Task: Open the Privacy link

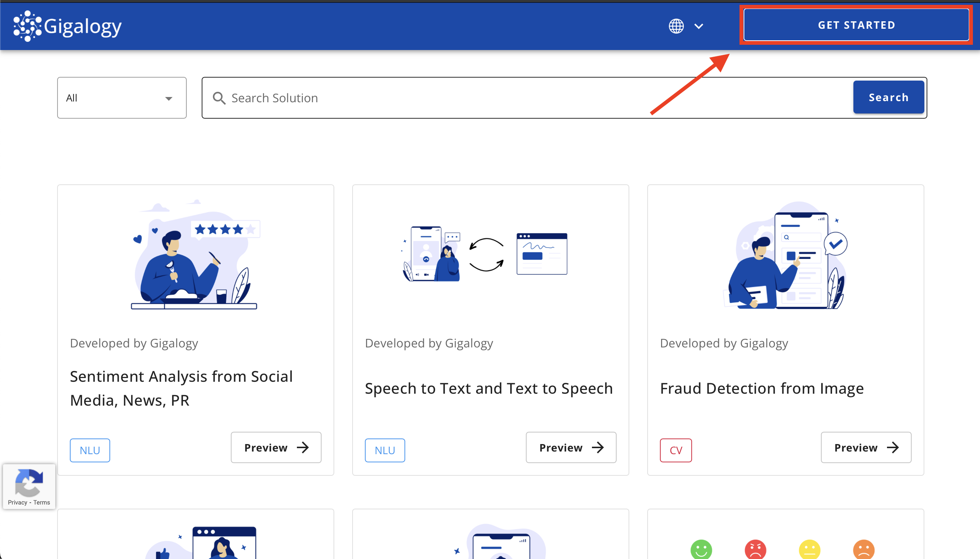Action: 17,503
